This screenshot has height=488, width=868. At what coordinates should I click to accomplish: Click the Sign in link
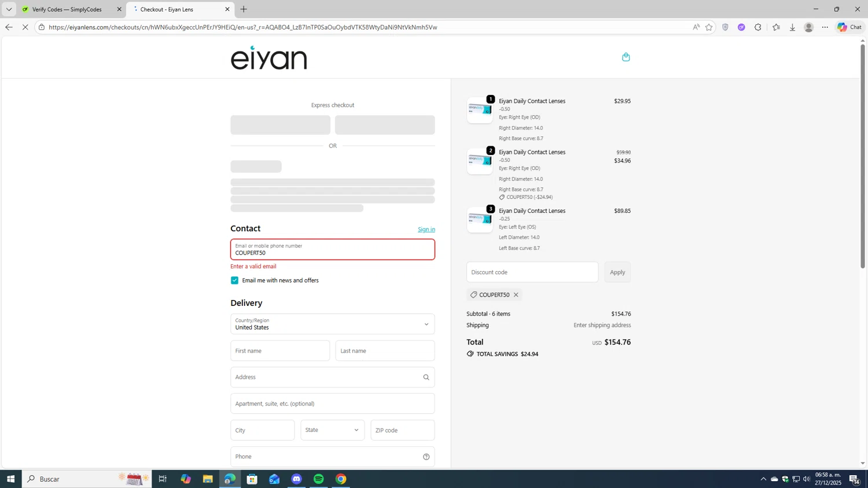tap(426, 230)
